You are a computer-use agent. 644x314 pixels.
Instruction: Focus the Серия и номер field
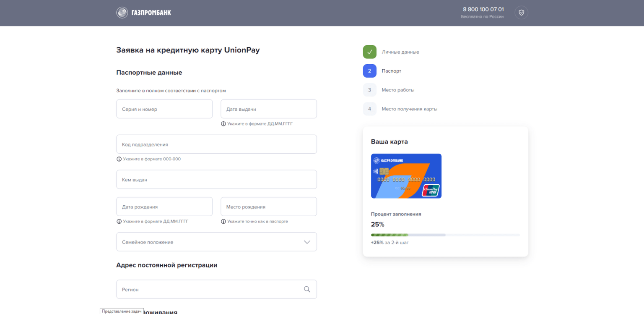tap(164, 109)
